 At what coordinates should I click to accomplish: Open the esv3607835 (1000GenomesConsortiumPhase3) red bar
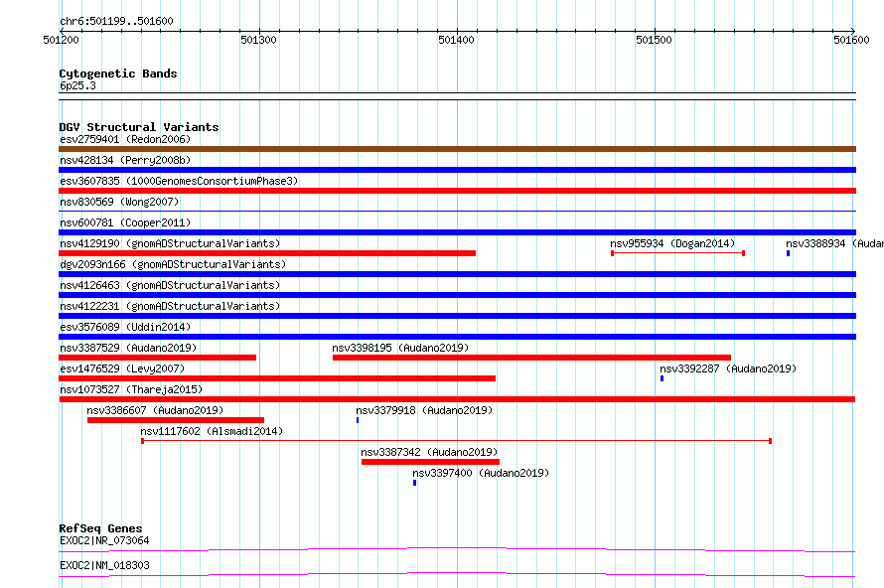(x=457, y=191)
